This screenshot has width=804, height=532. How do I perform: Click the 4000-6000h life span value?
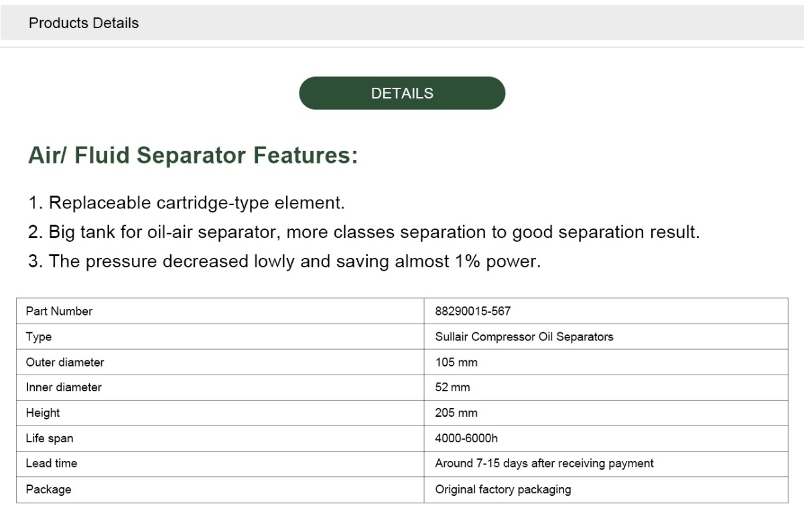pos(466,438)
